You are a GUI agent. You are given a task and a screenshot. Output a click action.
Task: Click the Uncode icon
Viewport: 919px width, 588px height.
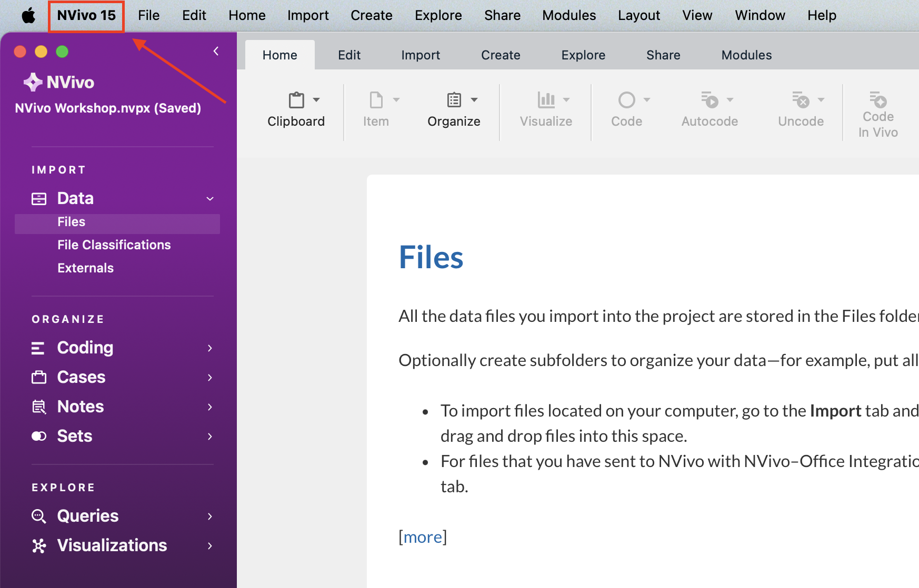pos(801,100)
